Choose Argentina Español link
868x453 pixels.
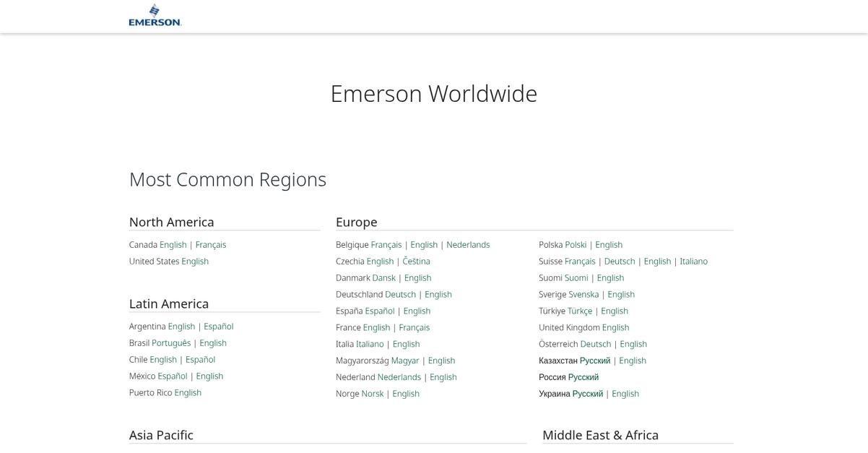[219, 327]
